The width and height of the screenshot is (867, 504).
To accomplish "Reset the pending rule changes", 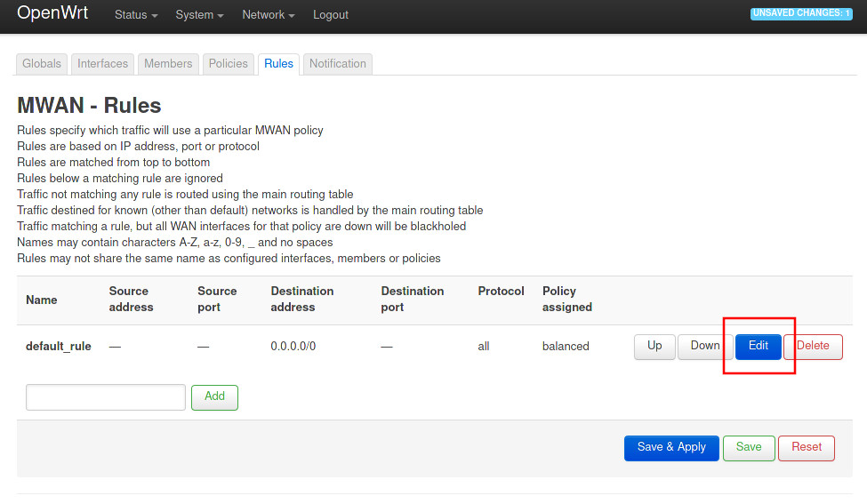I will point(807,448).
